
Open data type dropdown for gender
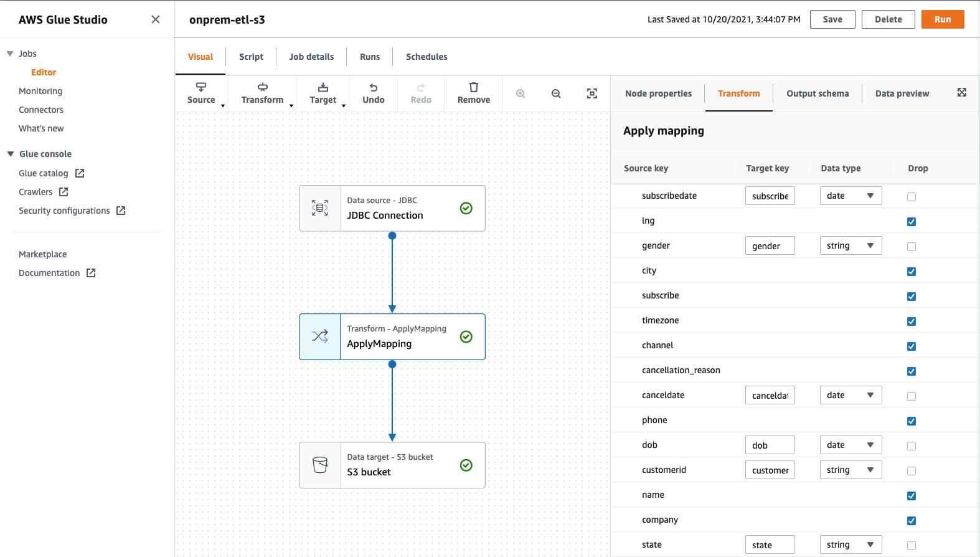[x=850, y=245]
